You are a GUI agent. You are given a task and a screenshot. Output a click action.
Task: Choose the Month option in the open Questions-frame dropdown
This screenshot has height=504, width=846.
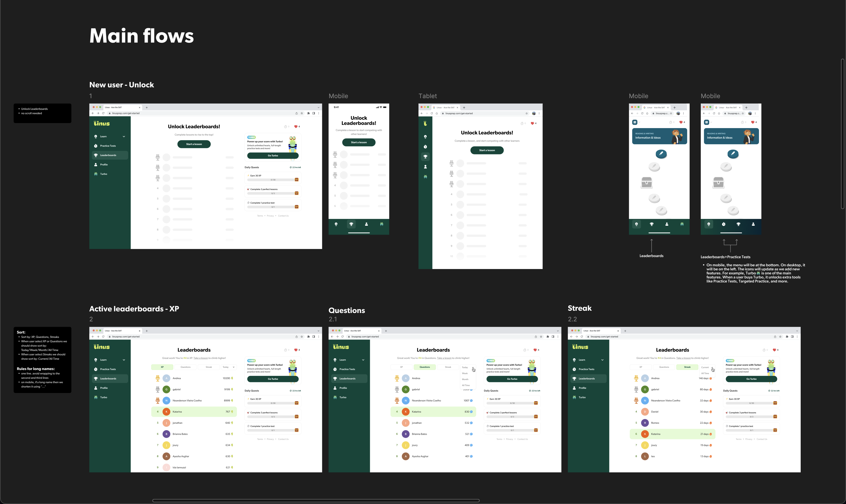tap(465, 379)
